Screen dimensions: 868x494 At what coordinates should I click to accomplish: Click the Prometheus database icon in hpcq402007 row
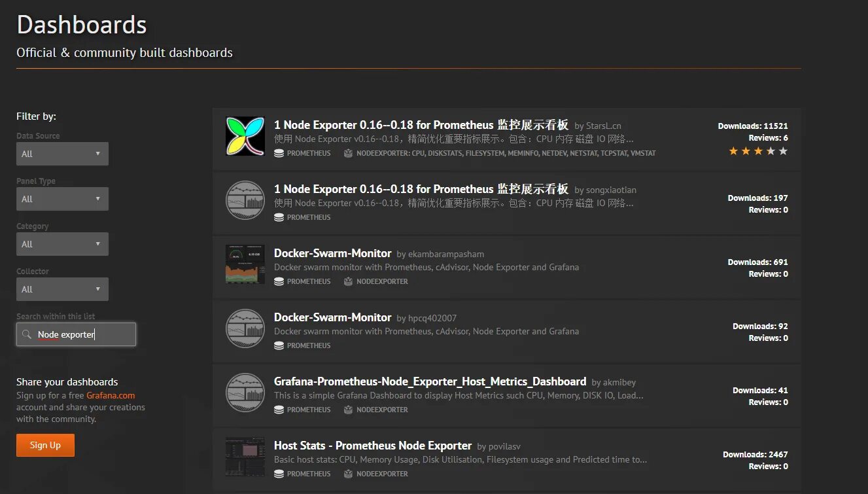pos(279,345)
